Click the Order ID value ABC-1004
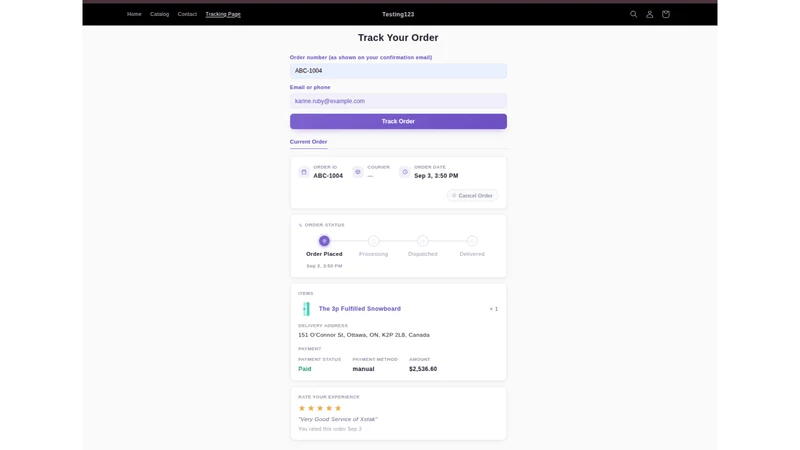The width and height of the screenshot is (800, 450). (x=328, y=176)
